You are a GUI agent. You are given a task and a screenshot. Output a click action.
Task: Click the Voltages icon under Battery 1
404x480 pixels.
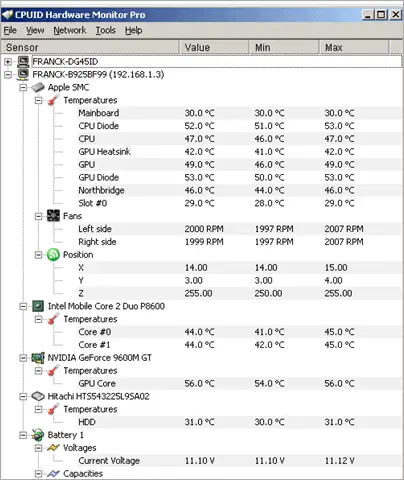53,447
